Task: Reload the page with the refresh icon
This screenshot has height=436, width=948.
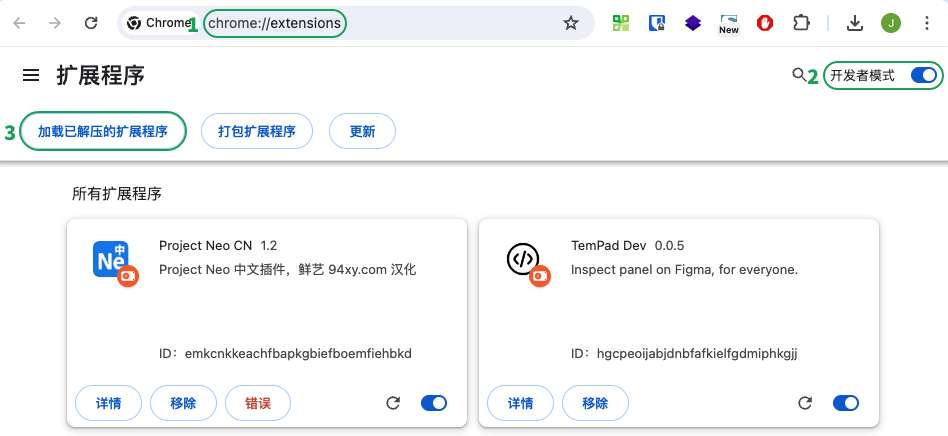Action: pyautogui.click(x=91, y=23)
